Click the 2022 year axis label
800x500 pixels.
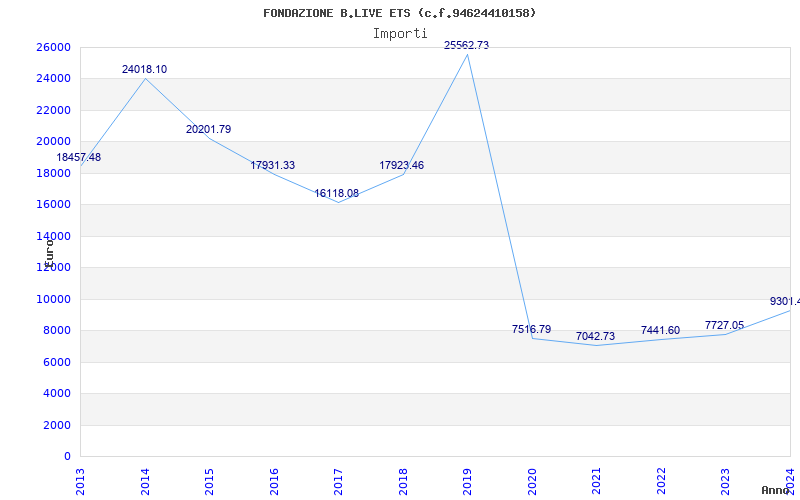661,481
